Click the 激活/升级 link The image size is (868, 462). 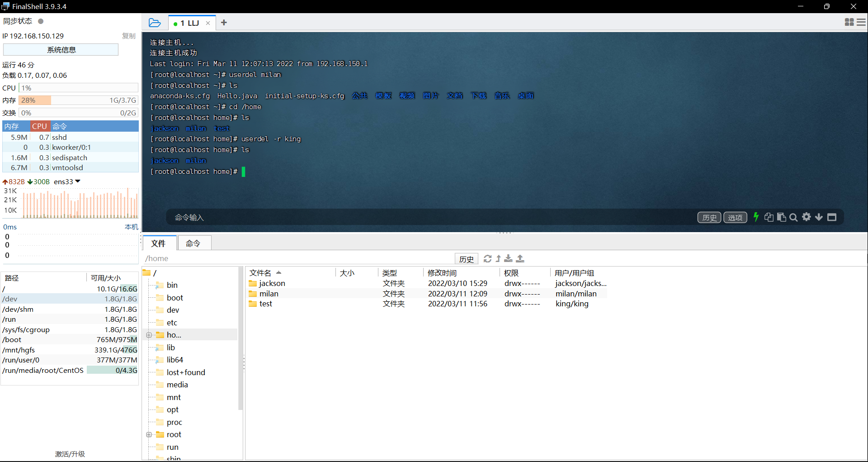pos(70,454)
